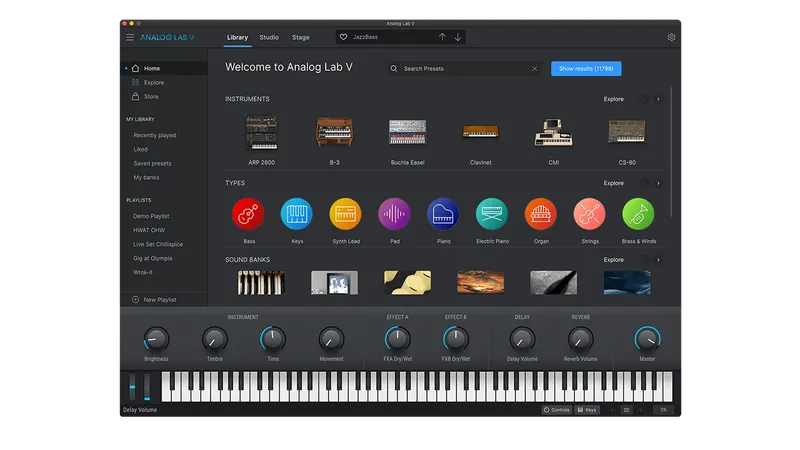Switch to the Studio tab
800x450 pixels.
[x=269, y=37]
